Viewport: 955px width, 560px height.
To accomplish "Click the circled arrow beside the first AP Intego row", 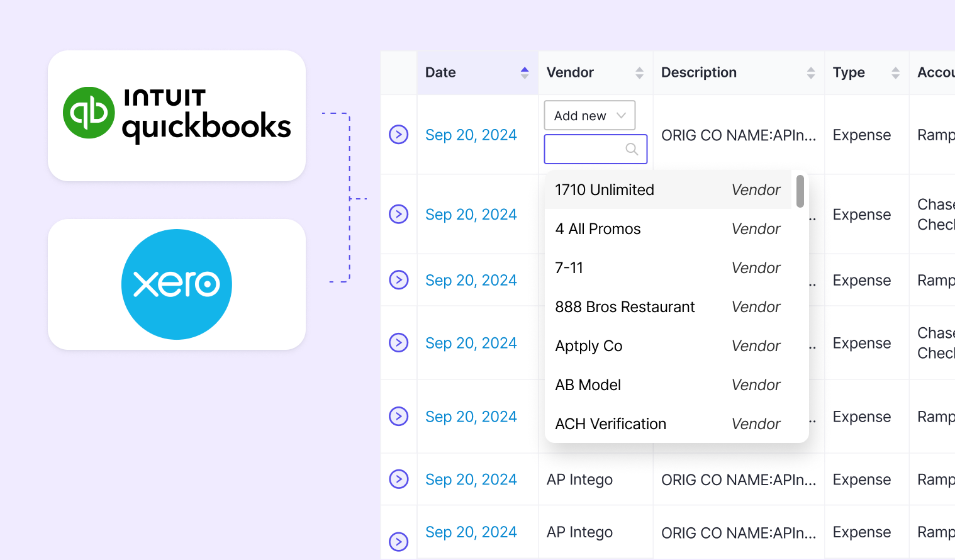I will 398,479.
